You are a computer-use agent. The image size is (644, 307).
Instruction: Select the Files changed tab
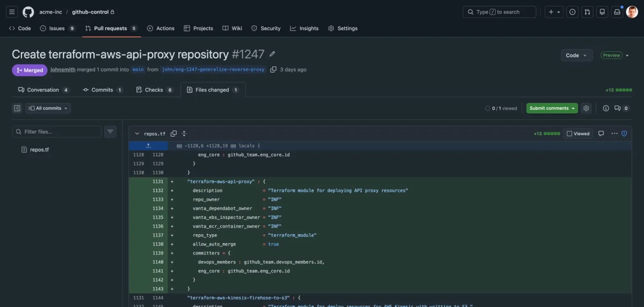[x=213, y=90]
